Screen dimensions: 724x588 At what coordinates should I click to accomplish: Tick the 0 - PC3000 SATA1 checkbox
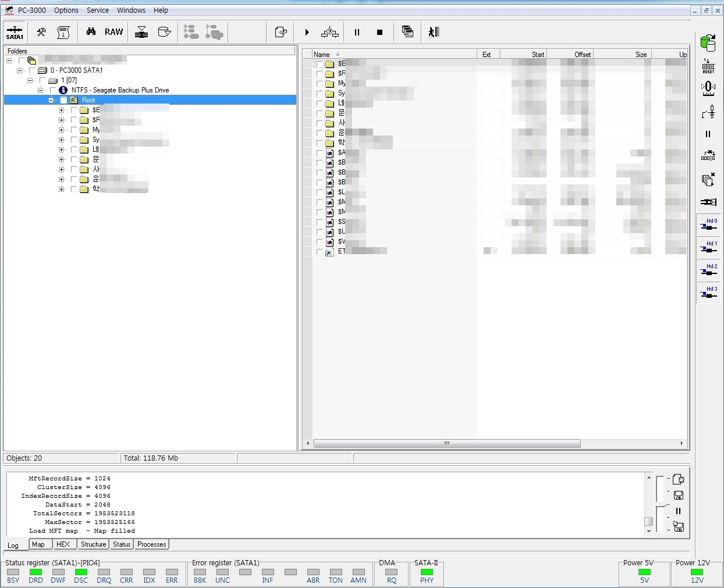click(x=32, y=70)
